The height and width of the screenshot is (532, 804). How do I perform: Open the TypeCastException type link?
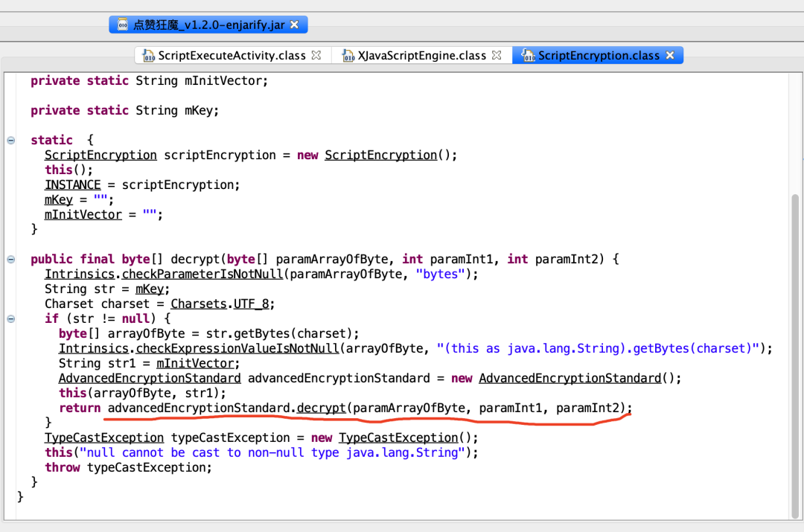104,438
